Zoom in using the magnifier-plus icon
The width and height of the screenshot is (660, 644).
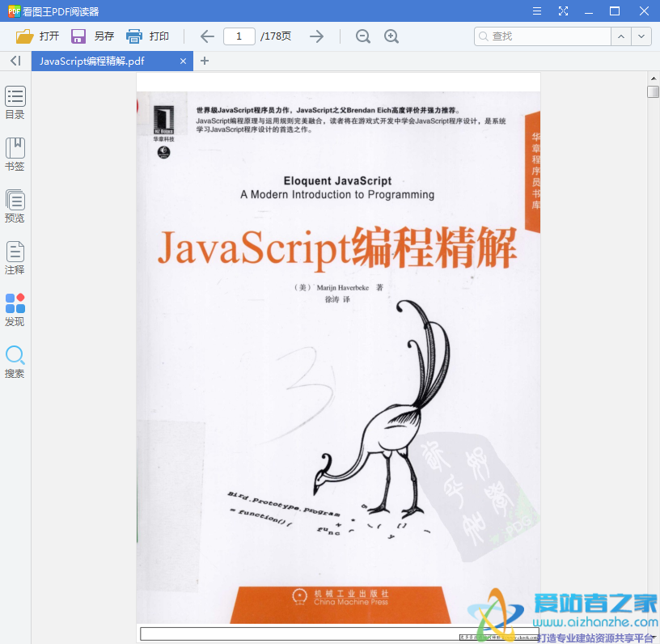click(391, 36)
